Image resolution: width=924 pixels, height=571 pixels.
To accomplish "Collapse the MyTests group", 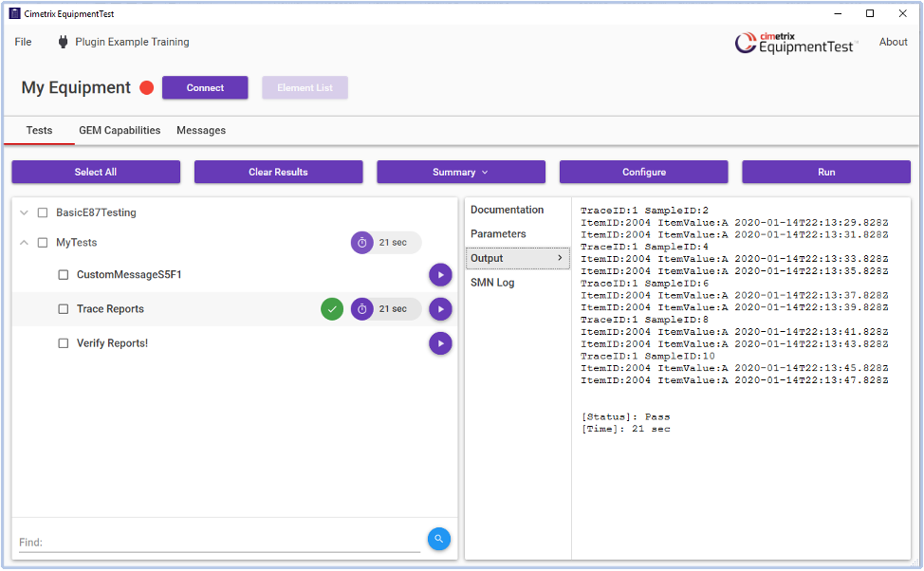I will (x=24, y=243).
